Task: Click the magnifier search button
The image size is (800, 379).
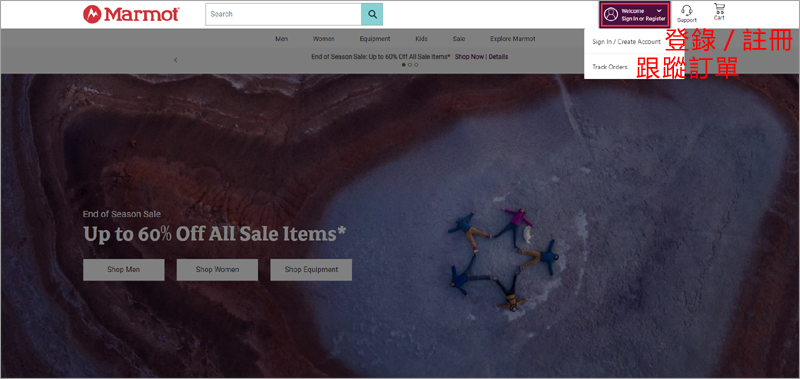Action: point(372,14)
